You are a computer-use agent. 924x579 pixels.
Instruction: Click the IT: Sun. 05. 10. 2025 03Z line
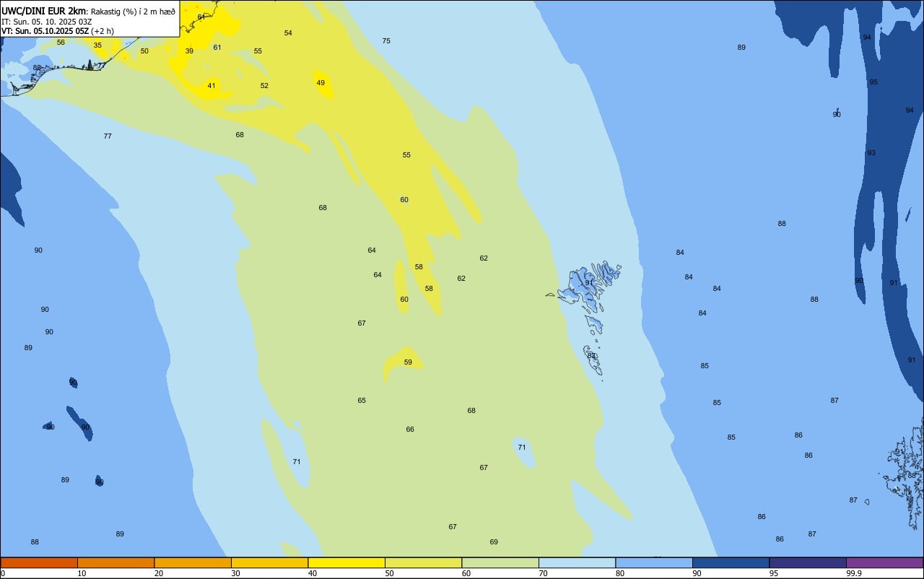point(47,22)
